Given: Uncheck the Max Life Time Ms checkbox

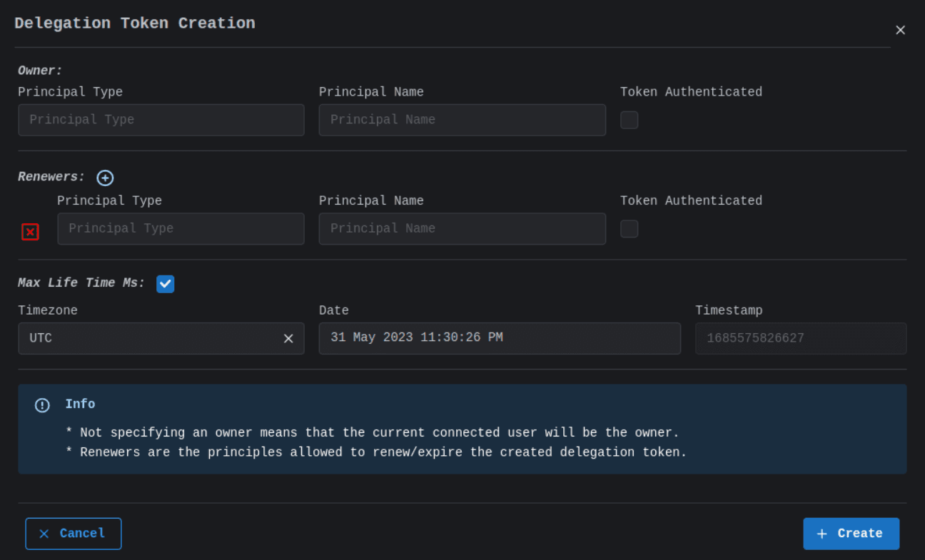Looking at the screenshot, I should (x=165, y=284).
